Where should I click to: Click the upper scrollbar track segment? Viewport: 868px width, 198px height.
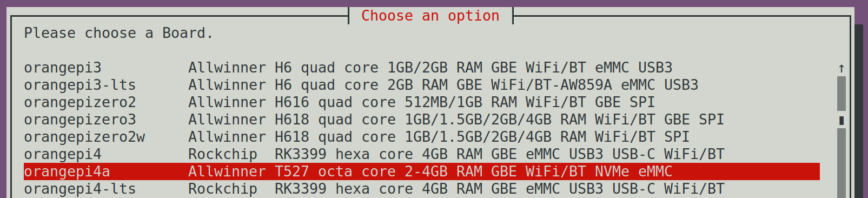click(x=842, y=94)
